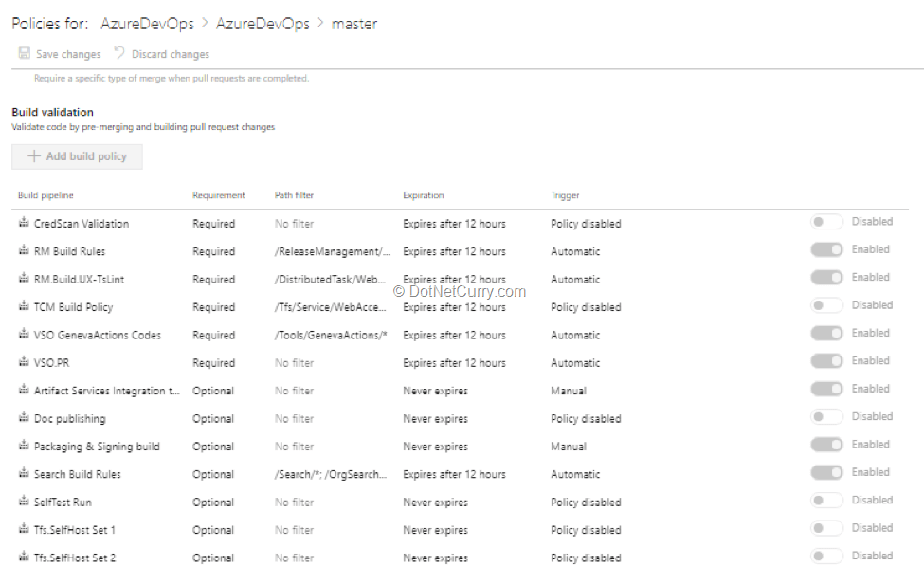Click the Search Build Rules pipeline icon
Viewport: 924px width, 585px height.
[24, 473]
